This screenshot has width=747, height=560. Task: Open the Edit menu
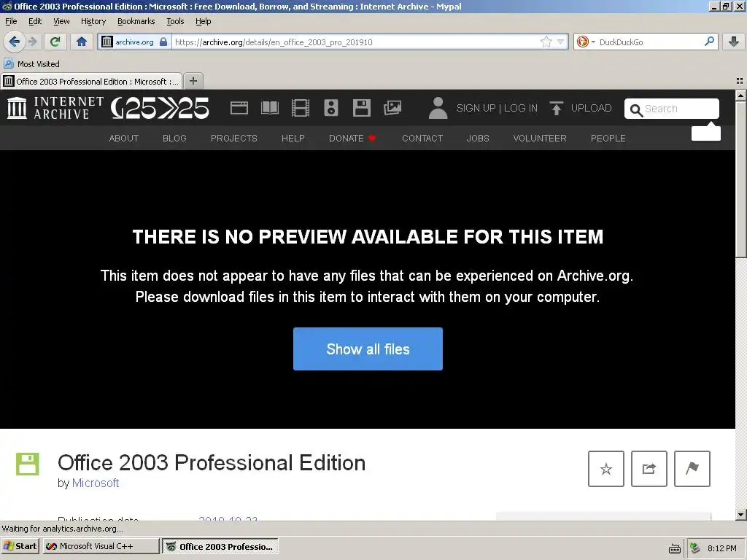click(x=35, y=21)
